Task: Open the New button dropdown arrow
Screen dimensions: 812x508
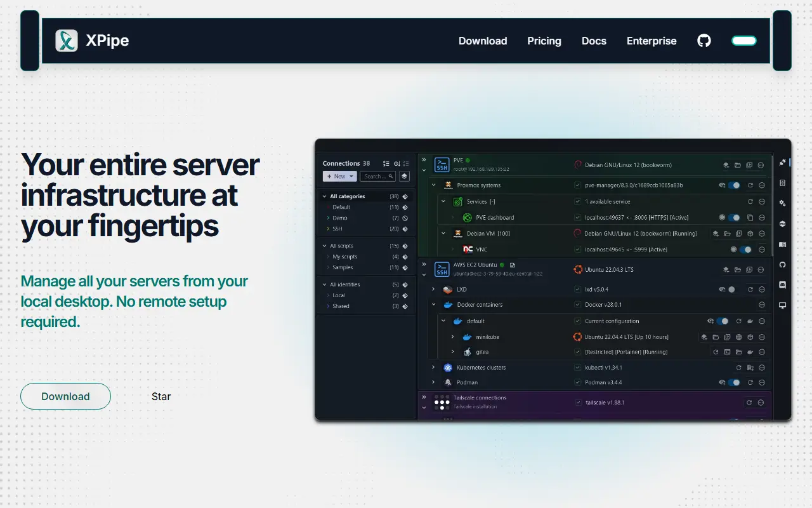Action: 351,177
